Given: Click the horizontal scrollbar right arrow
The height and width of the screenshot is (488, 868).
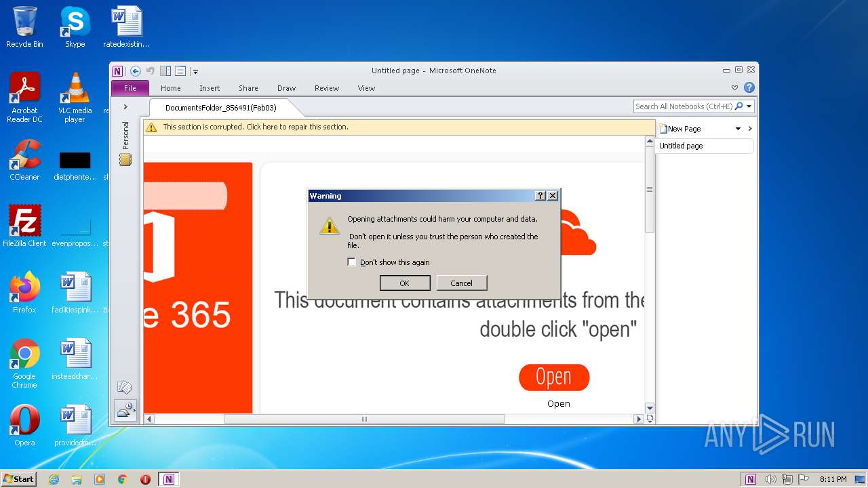Looking at the screenshot, I should (x=638, y=419).
